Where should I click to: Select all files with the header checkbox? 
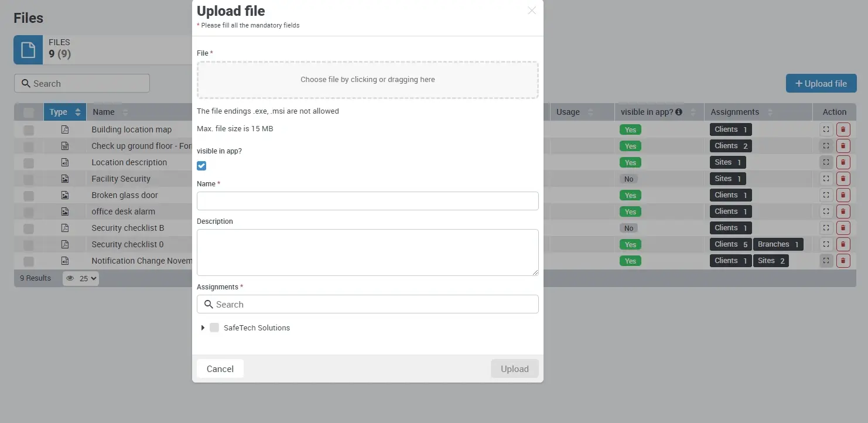coord(28,111)
